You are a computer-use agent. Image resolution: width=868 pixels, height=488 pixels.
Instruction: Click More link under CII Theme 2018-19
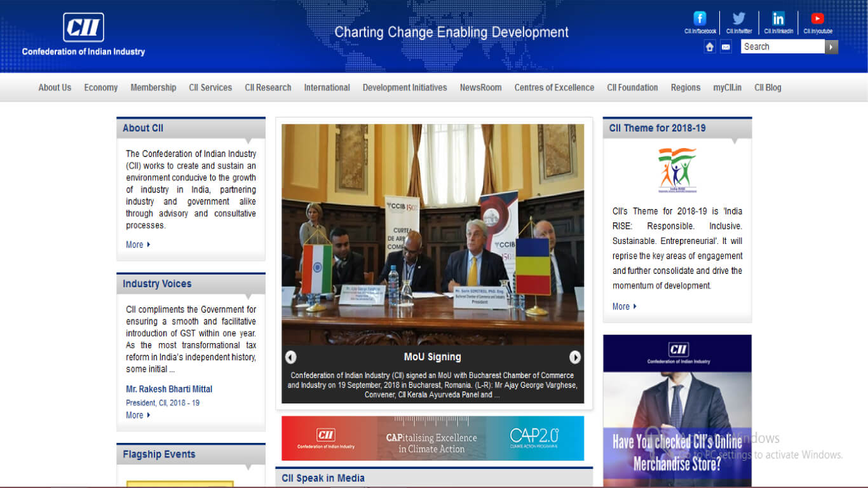click(625, 306)
